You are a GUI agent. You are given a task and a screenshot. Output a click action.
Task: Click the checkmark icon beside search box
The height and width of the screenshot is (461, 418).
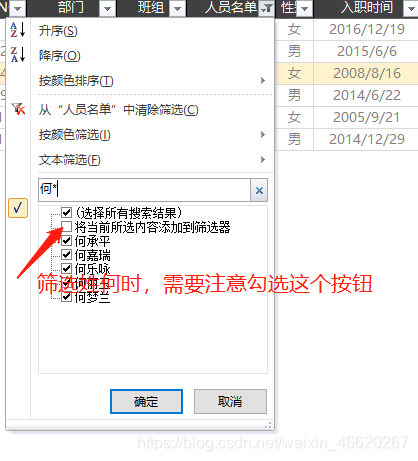coord(18,208)
